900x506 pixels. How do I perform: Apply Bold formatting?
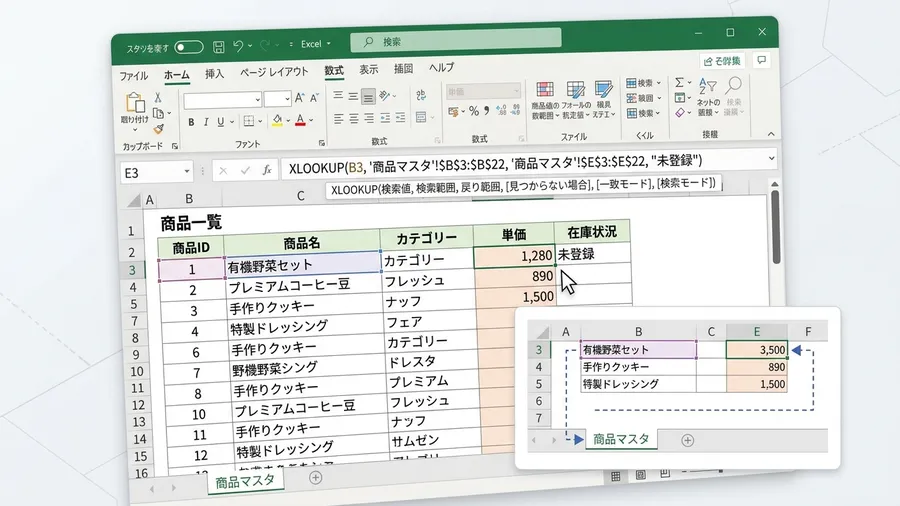(191, 122)
